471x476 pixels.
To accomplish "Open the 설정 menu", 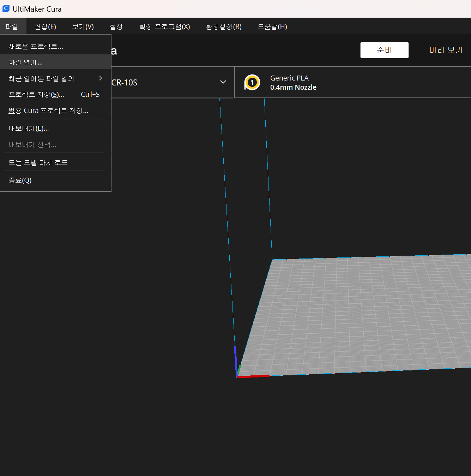I will [116, 26].
